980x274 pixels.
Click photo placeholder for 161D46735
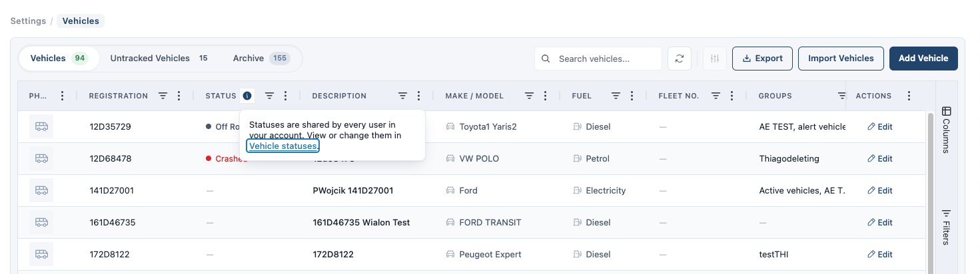[41, 222]
